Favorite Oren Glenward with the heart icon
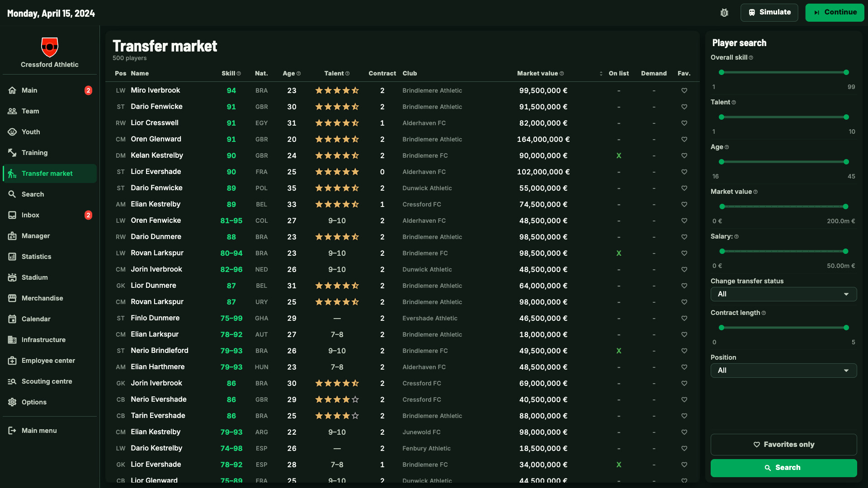This screenshot has height=488, width=868. (x=684, y=140)
